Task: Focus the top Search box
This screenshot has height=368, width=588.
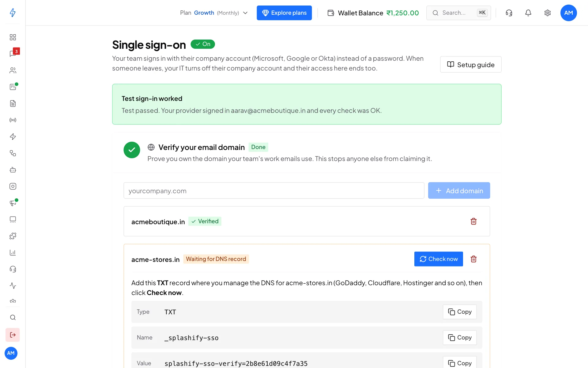Action: [458, 13]
